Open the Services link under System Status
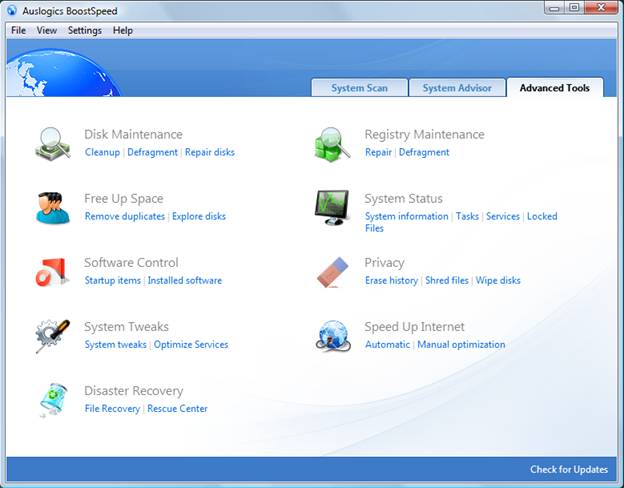This screenshot has height=488, width=624. pos(503,216)
